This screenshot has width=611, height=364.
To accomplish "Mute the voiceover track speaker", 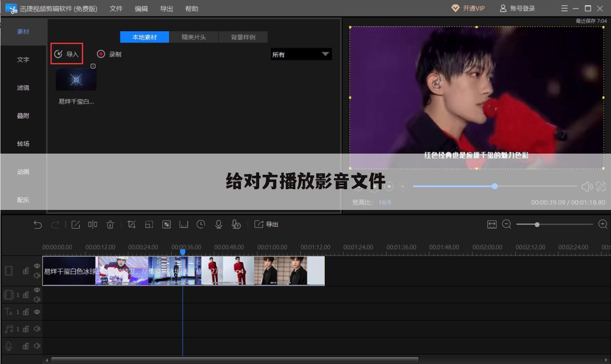I will (37, 346).
